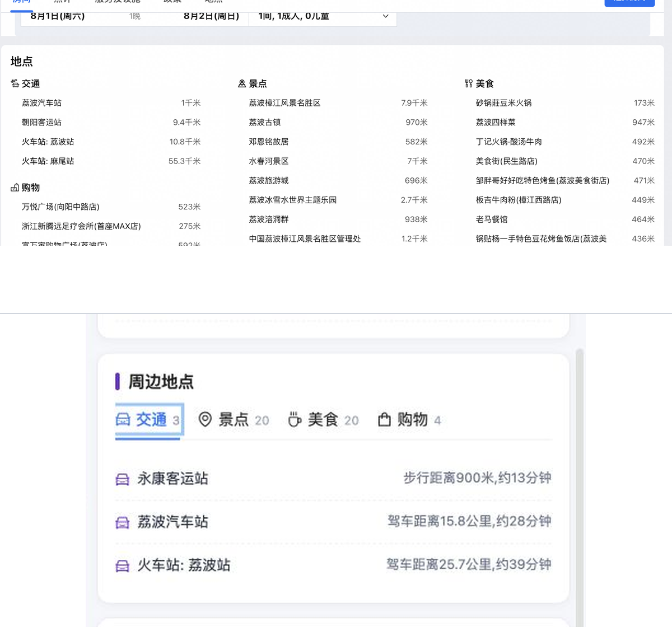Click the shopping bag icon on 购物 tab
The image size is (672, 627).
pyautogui.click(x=384, y=419)
